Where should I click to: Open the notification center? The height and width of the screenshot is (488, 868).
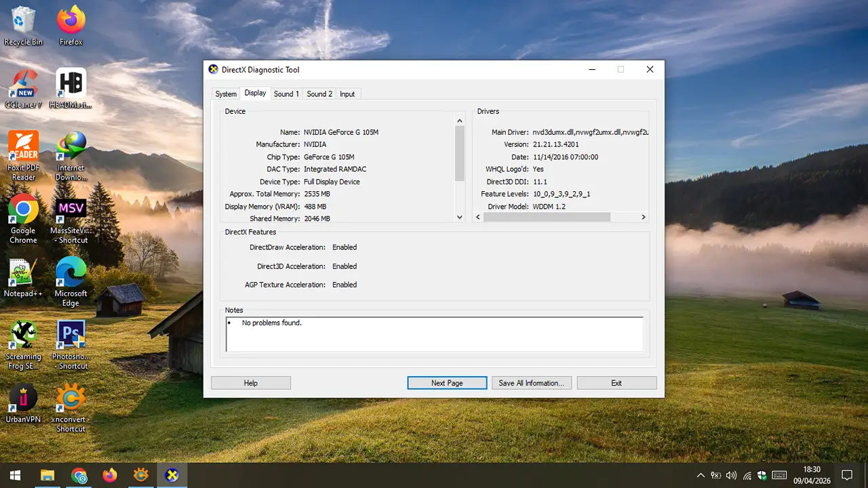click(x=847, y=475)
